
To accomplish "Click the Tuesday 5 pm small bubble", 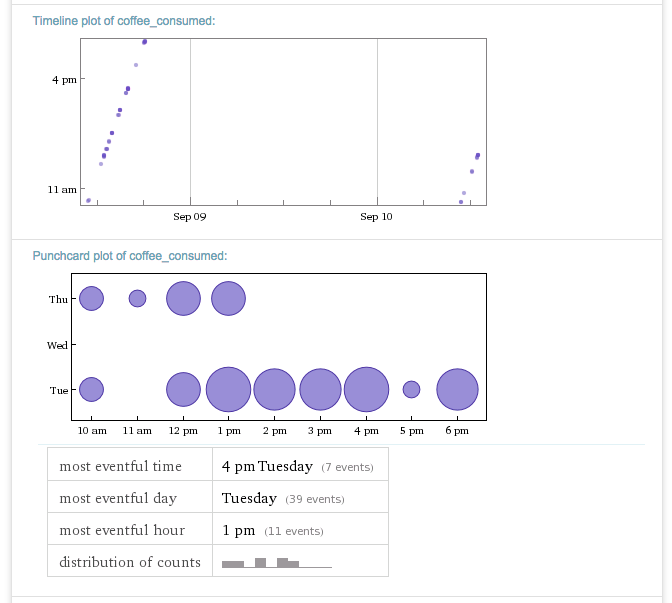I will [x=411, y=390].
